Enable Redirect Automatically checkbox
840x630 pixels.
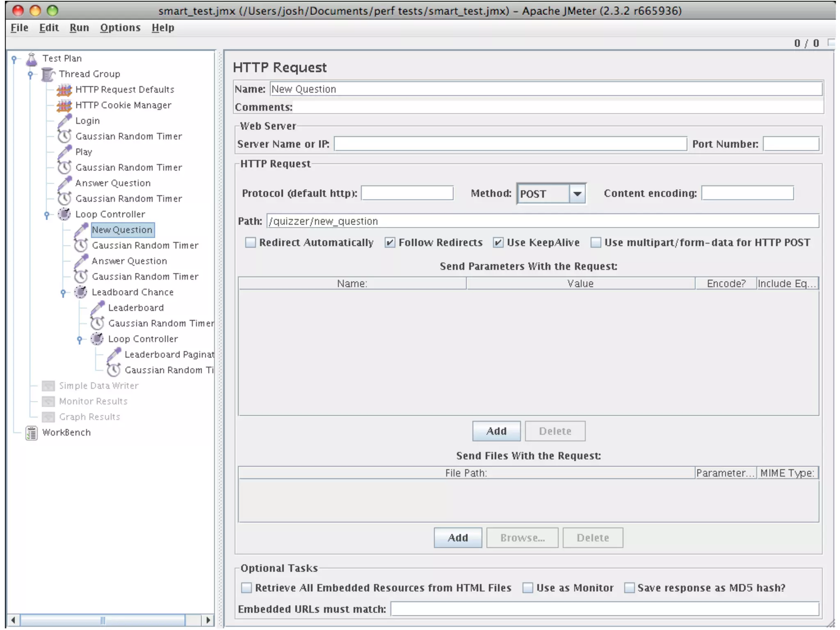tap(250, 242)
